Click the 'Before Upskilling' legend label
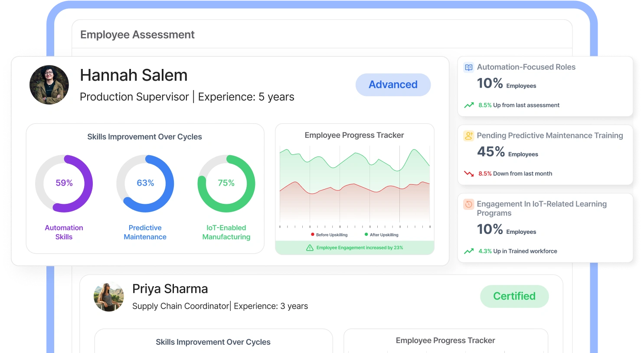This screenshot has width=644, height=353. click(x=332, y=235)
